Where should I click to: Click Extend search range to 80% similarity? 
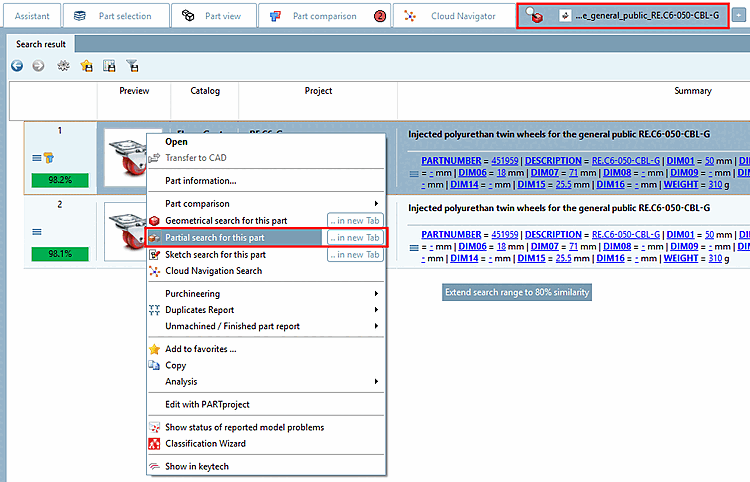pyautogui.click(x=517, y=292)
